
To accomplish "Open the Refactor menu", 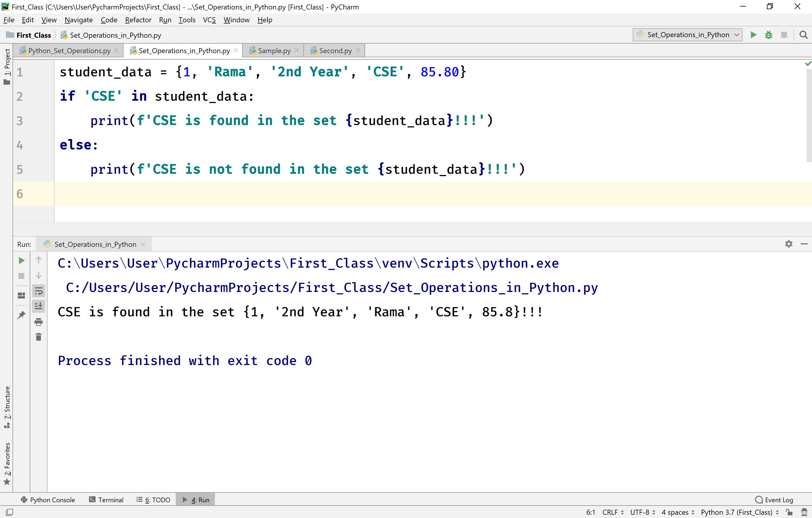I will 138,20.
